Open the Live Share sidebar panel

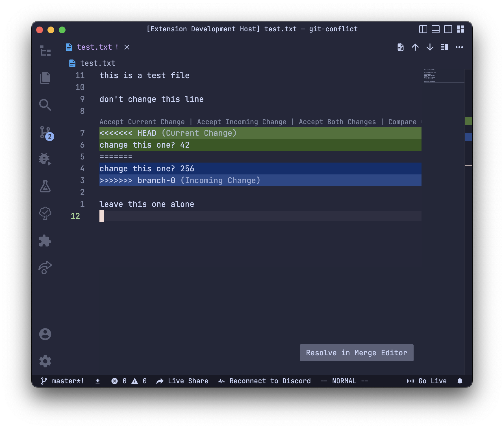pyautogui.click(x=45, y=267)
